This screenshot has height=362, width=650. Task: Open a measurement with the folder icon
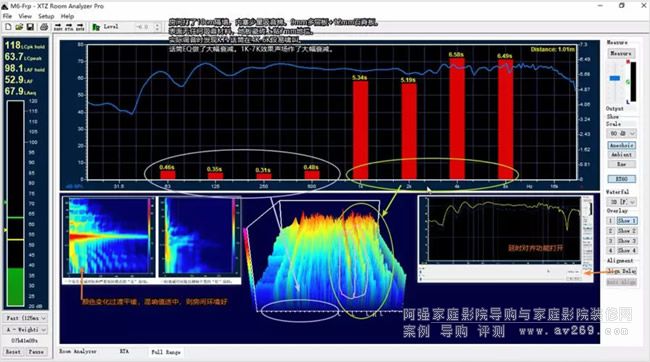click(19, 27)
